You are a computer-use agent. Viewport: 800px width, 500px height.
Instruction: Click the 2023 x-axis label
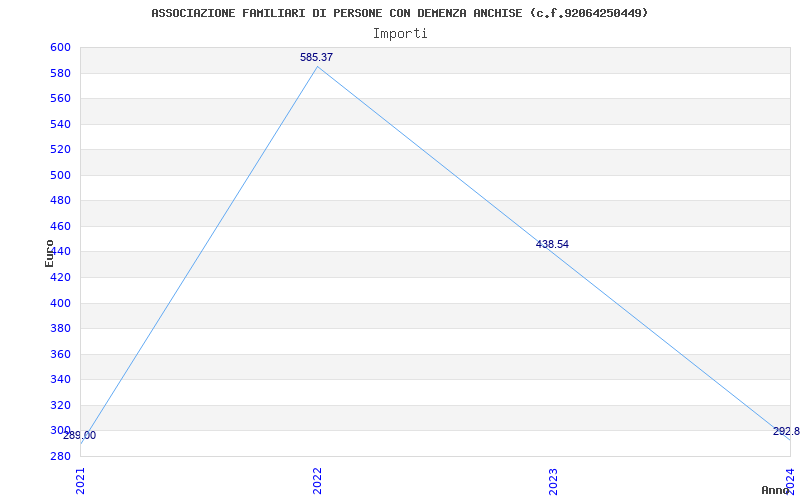554,482
